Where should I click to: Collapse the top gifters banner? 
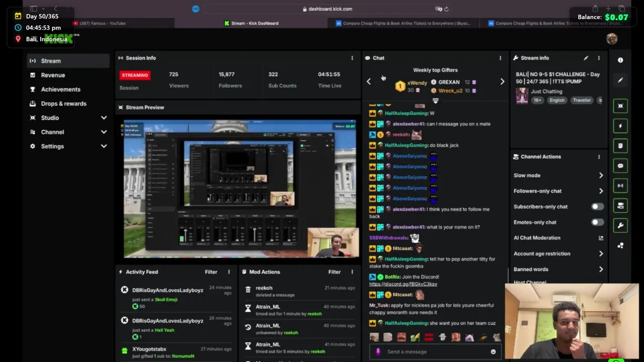pos(436,101)
